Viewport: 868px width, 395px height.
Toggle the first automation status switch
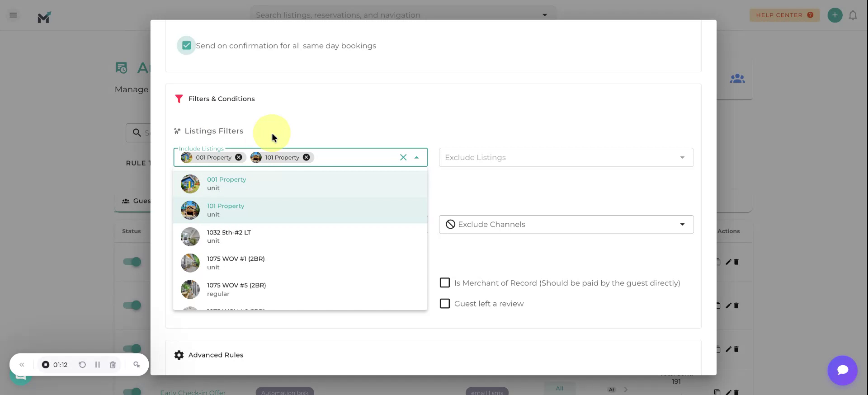132,262
